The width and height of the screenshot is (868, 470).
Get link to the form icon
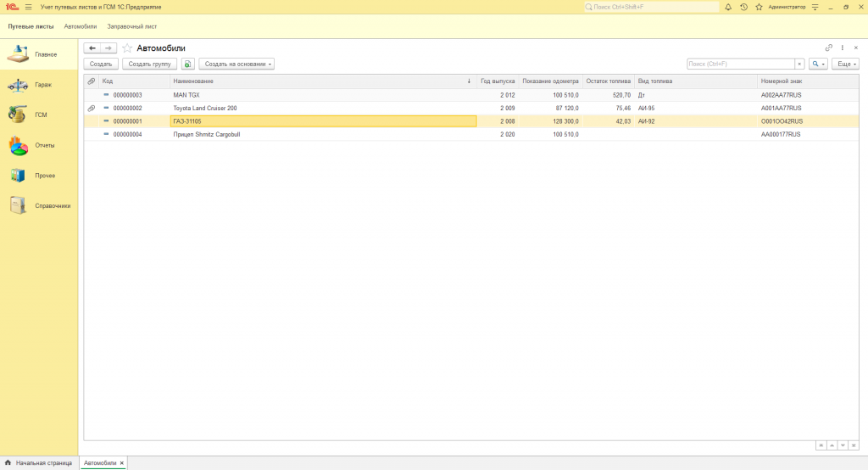(829, 48)
